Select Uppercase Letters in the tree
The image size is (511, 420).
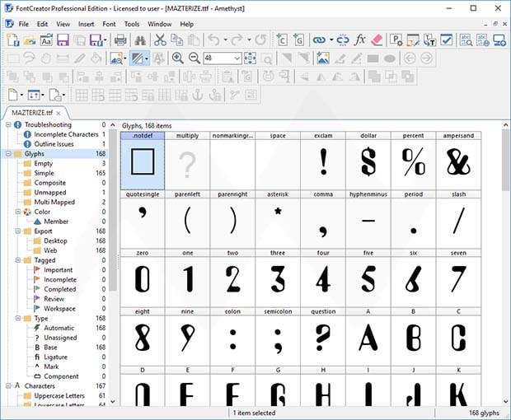coord(59,396)
